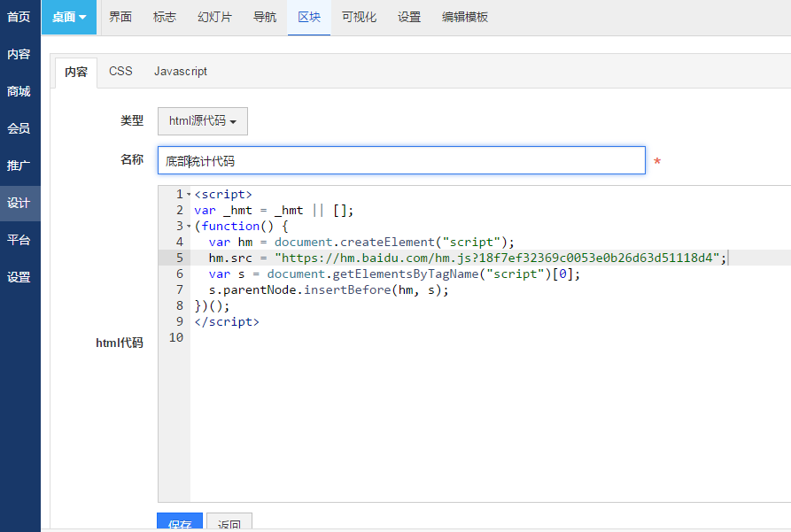This screenshot has height=532, width=791.
Task: Open the 首页 sidebar item
Action: pyautogui.click(x=19, y=17)
